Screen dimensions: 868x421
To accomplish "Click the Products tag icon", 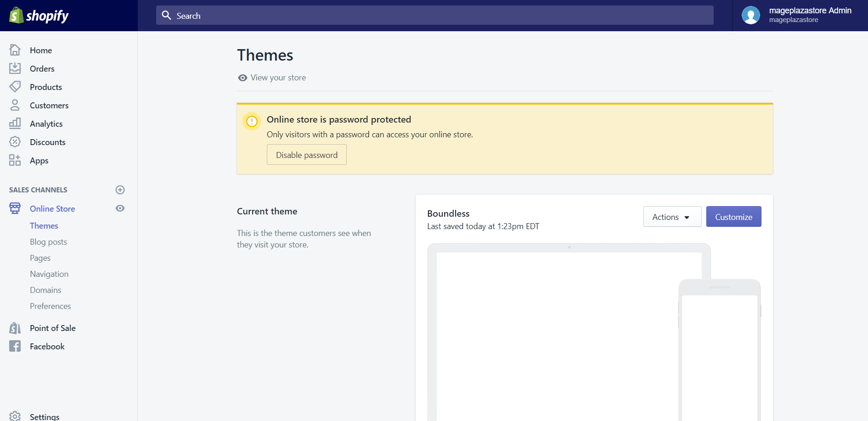I will pyautogui.click(x=15, y=86).
